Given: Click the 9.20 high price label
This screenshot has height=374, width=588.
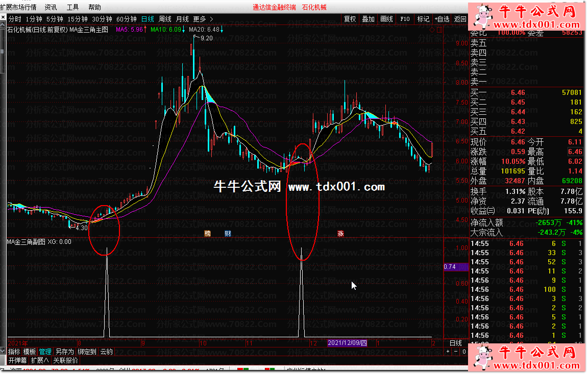Looking at the screenshot, I should click(x=207, y=38).
